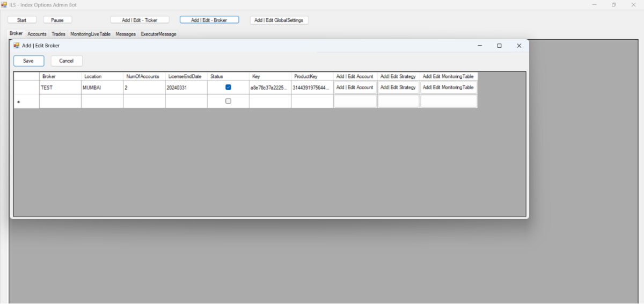Close the Add | Edit Broker dialog
Viewport: 644px width, 304px height.
coord(519,46)
